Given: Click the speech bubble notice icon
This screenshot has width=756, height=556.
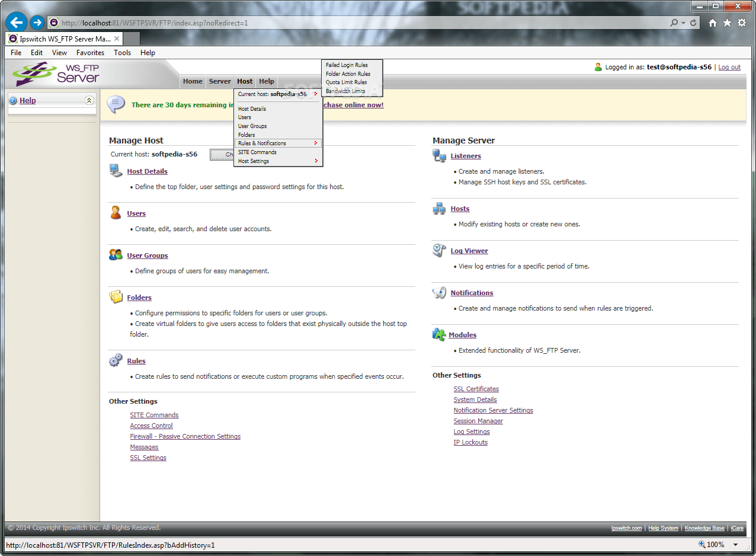Looking at the screenshot, I should pos(116,104).
